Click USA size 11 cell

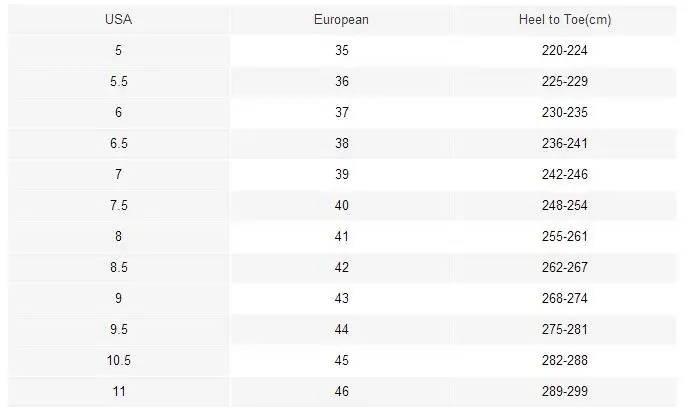tap(118, 391)
